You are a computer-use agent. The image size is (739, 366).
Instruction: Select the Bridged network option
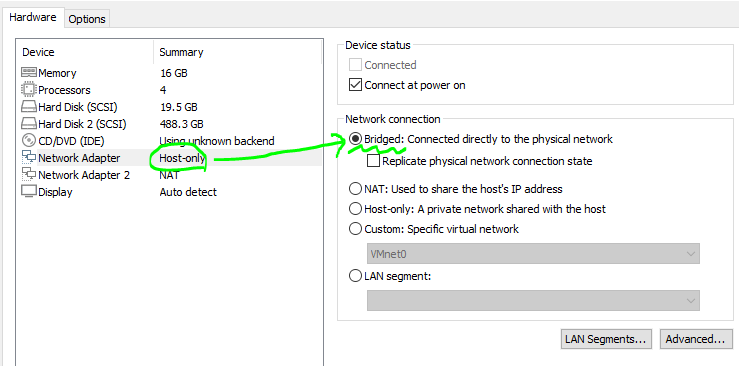355,139
